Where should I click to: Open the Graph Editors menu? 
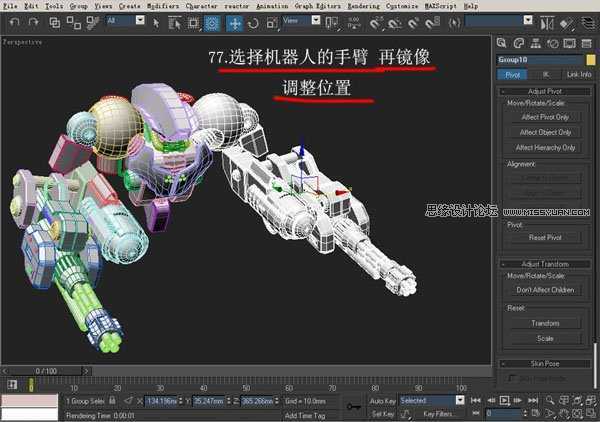318,6
